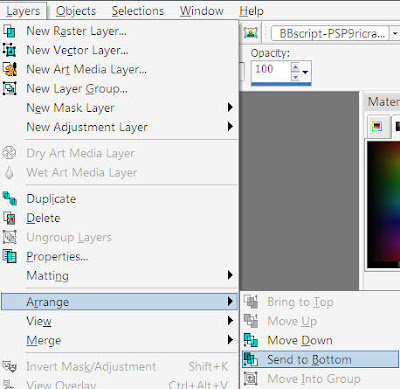Click the Send to Bottom icon
400x389 pixels.
pyautogui.click(x=251, y=359)
